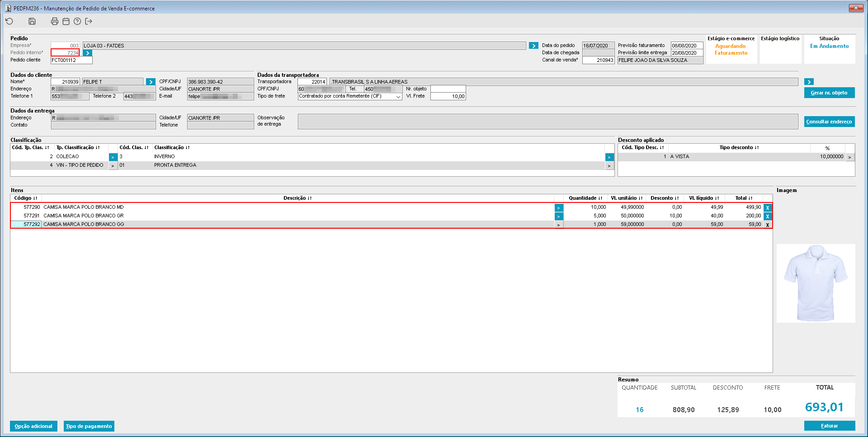Screen dimensions: 868x437
Task: Click lookup arrow next to LOJA 03 - FATDES
Action: 533,46
